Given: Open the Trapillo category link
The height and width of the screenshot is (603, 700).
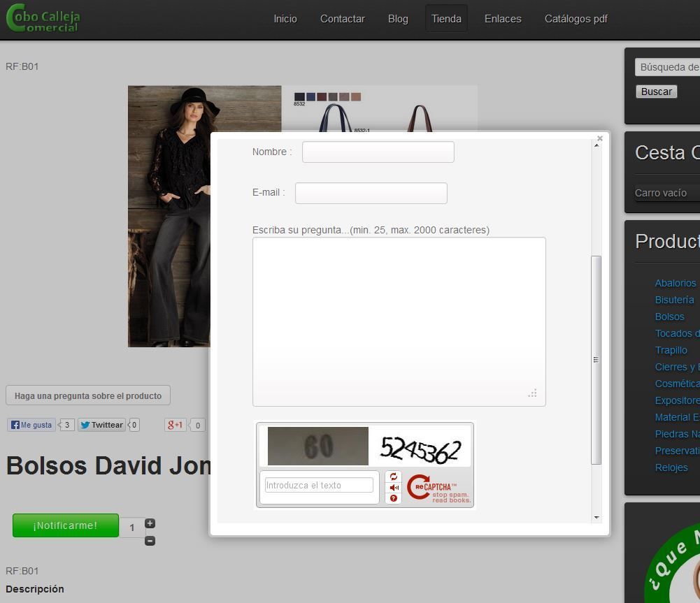Looking at the screenshot, I should tap(671, 350).
